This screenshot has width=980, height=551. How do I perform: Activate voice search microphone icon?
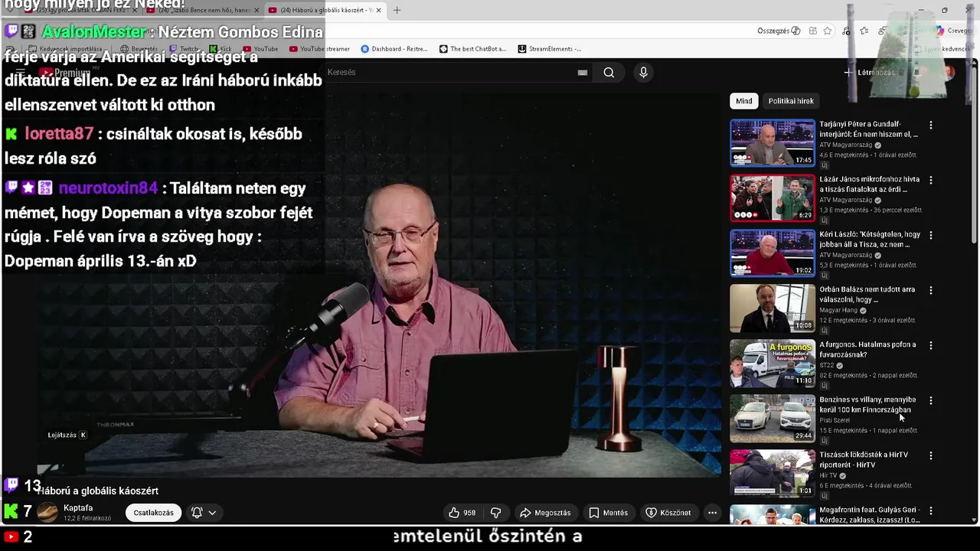pos(643,73)
